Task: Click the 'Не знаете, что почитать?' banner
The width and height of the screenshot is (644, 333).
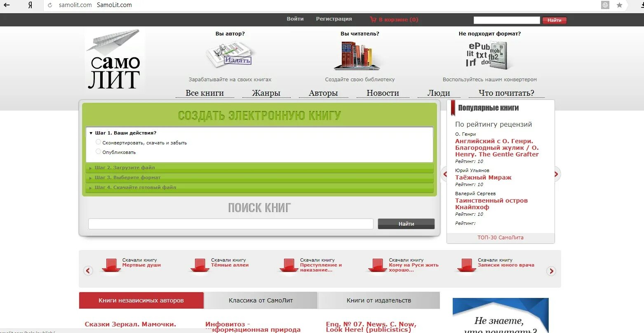Action: pos(501,315)
